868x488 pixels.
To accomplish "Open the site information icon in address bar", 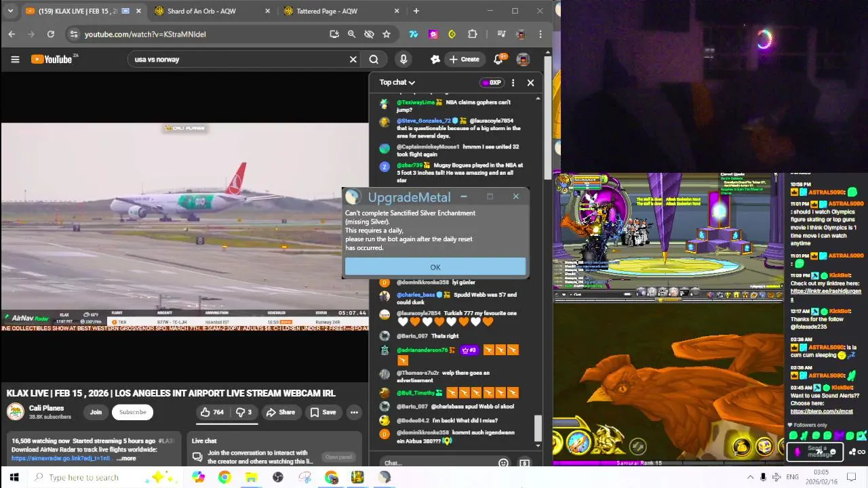I will 73,34.
